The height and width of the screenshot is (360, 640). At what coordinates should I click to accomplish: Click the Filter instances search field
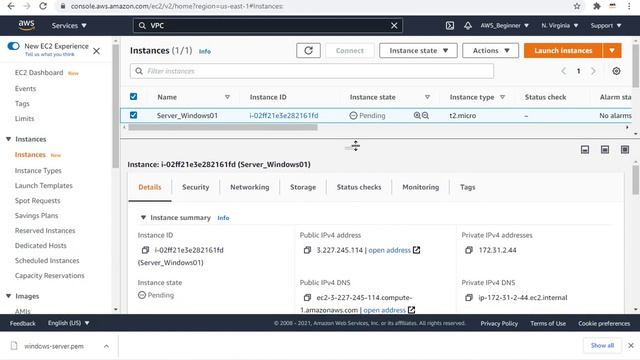coord(312,71)
